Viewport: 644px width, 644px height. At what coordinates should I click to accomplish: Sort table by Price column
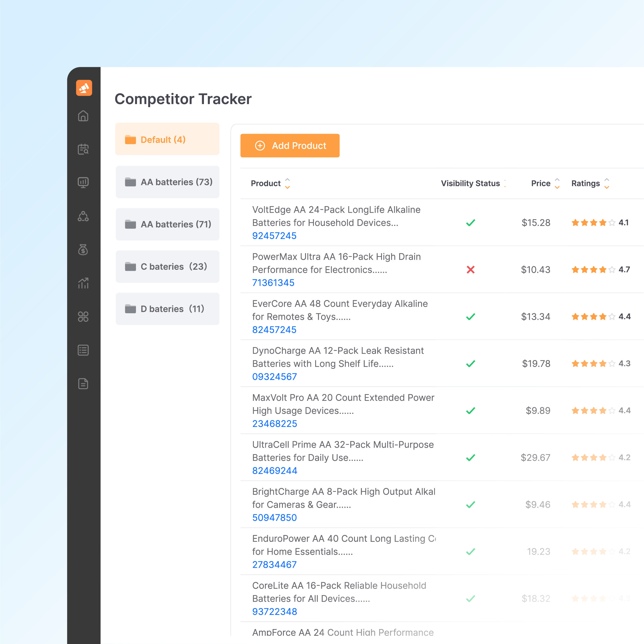557,183
